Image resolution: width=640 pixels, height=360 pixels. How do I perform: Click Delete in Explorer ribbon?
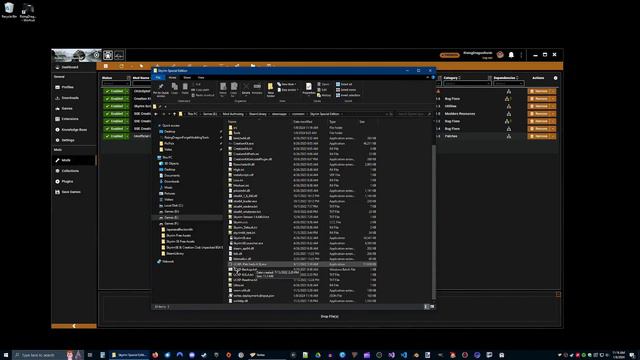[246, 89]
